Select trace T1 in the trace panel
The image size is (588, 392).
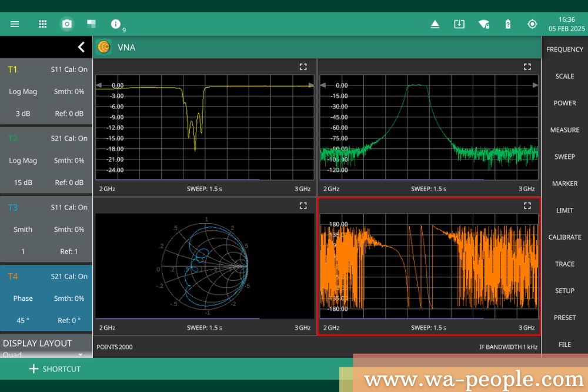[x=46, y=91]
